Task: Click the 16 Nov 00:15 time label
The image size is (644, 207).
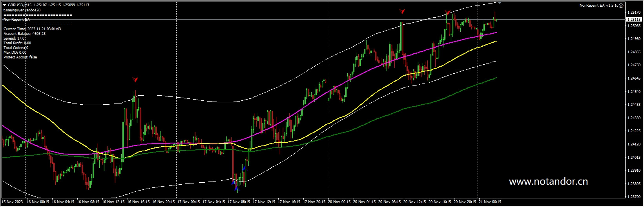Action: [x=38, y=202]
